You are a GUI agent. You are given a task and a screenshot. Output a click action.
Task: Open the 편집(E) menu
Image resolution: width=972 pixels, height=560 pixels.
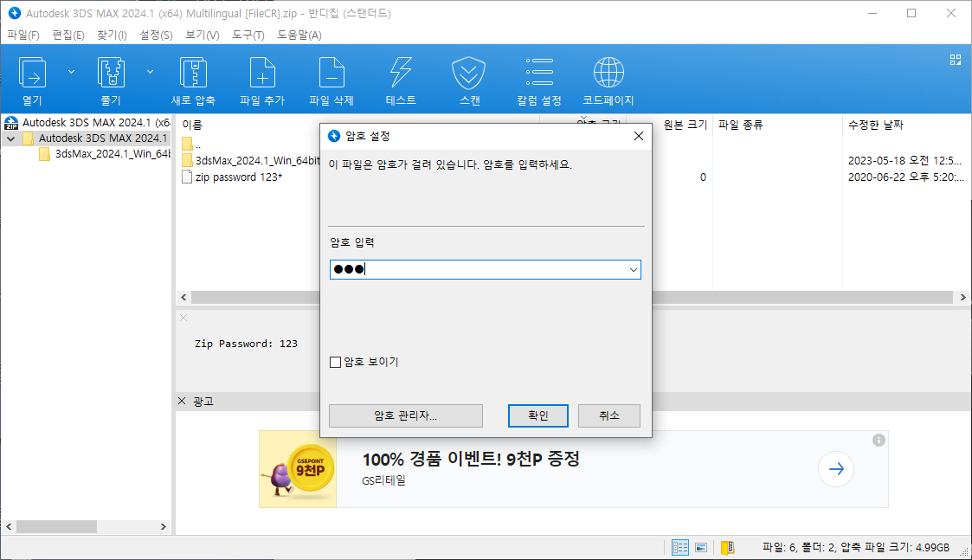point(68,35)
